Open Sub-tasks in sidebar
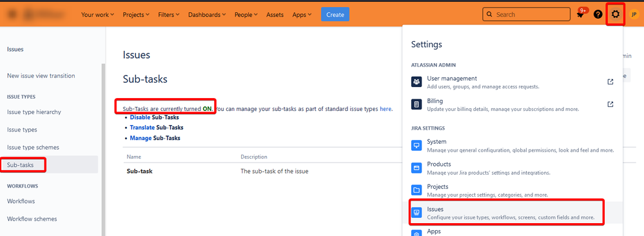This screenshot has width=644, height=236. click(49, 165)
